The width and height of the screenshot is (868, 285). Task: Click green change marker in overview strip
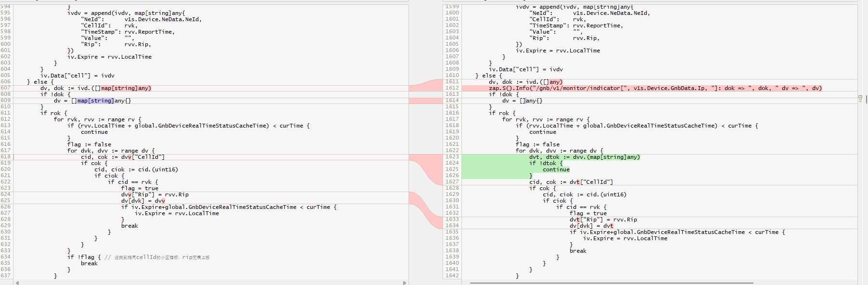860,100
